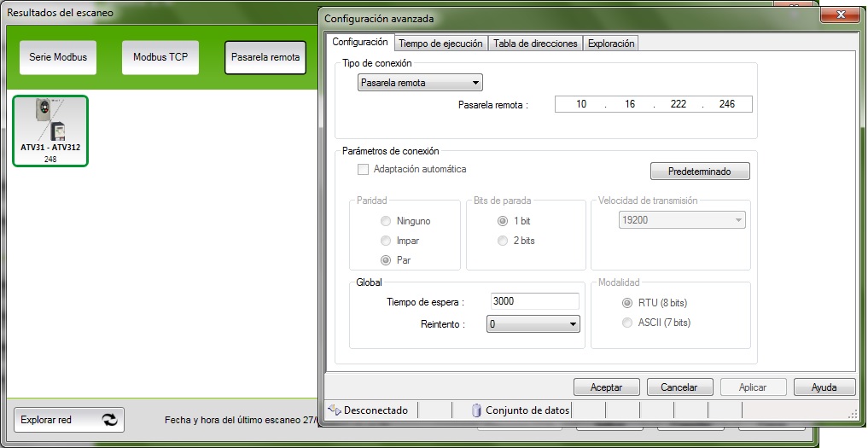The width and height of the screenshot is (868, 448).
Task: Click the IP octet field showing 222
Action: [x=679, y=104]
